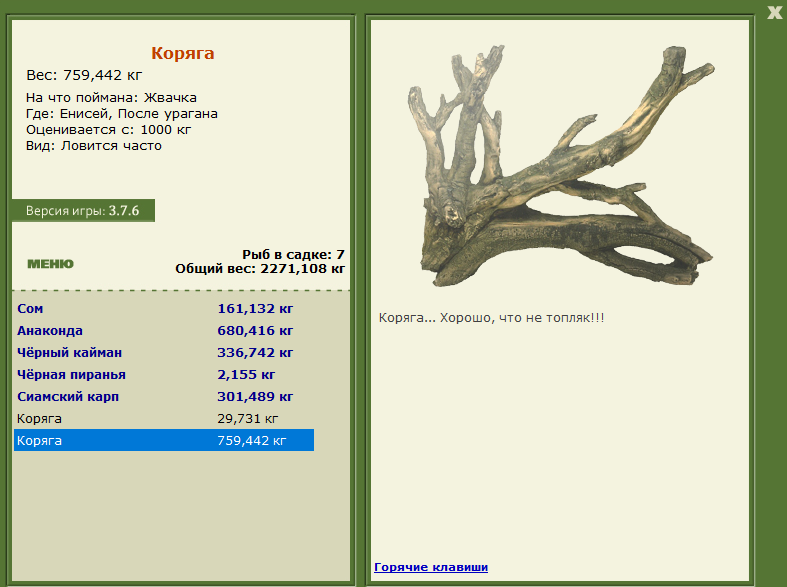Select Чёрный кайман entry
Viewport: 787px width, 587px height.
click(164, 353)
